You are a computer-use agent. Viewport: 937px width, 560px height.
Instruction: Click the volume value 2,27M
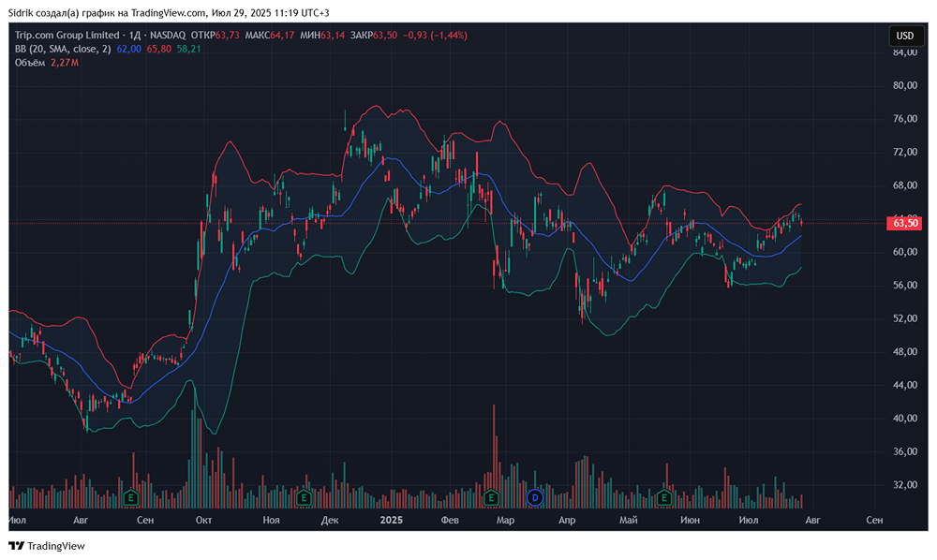click(65, 63)
